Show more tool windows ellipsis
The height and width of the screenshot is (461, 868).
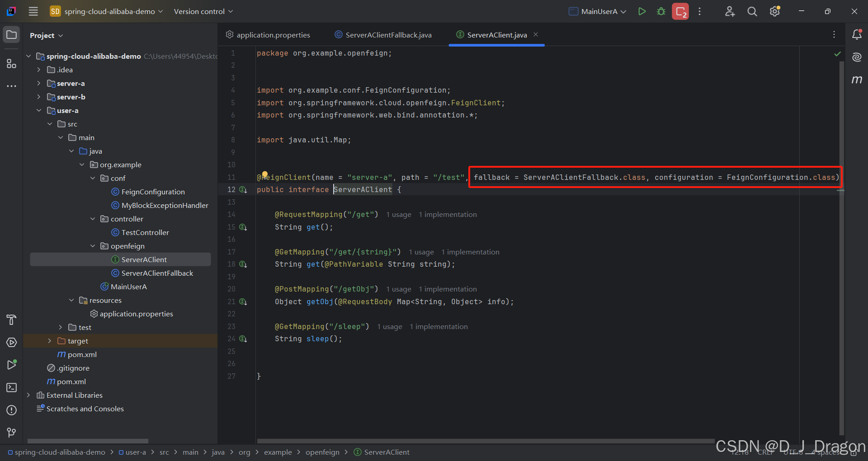point(11,86)
